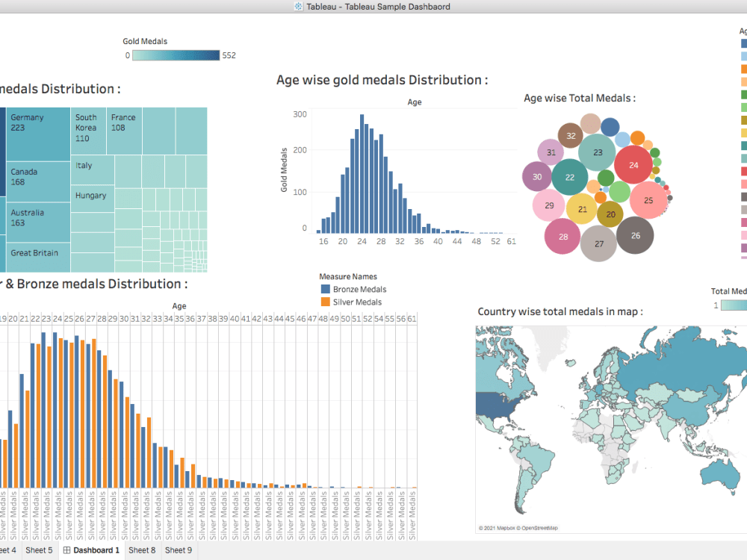This screenshot has height=560, width=747.
Task: Select the large bubble labeled 24
Action: pos(633,164)
